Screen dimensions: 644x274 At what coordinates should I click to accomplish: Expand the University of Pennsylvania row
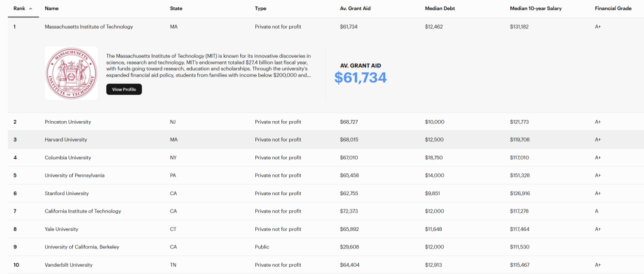tap(326, 176)
